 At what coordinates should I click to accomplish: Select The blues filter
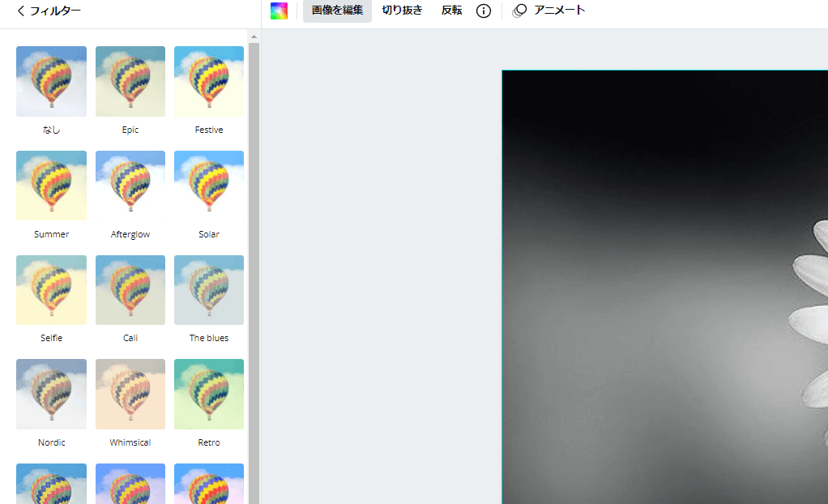(208, 289)
